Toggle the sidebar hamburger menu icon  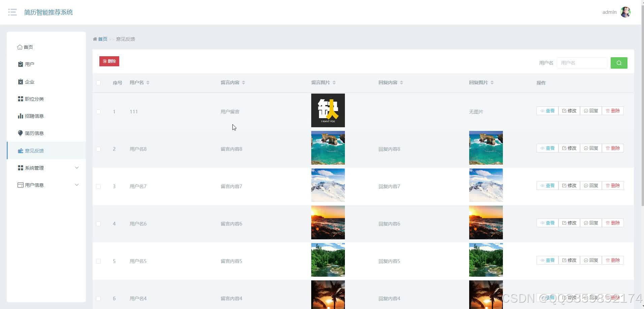[x=12, y=12]
